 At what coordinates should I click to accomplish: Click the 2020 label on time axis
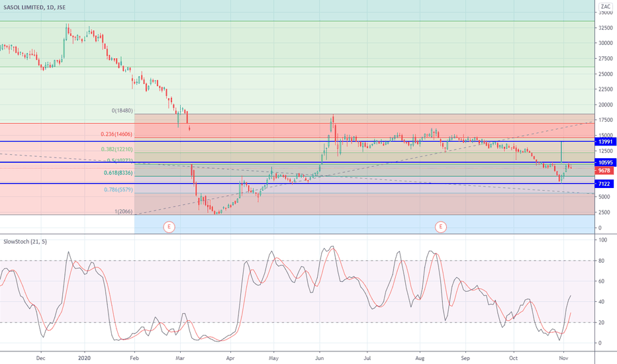(84, 358)
